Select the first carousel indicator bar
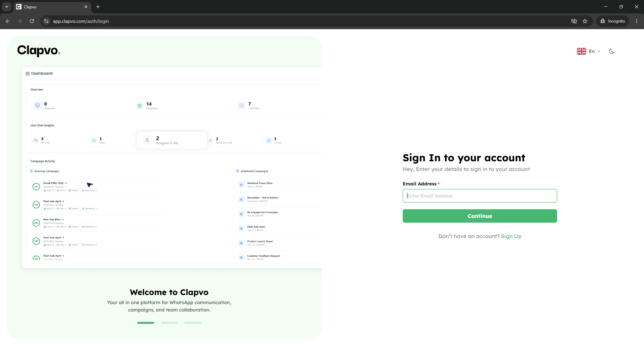 pyautogui.click(x=146, y=323)
